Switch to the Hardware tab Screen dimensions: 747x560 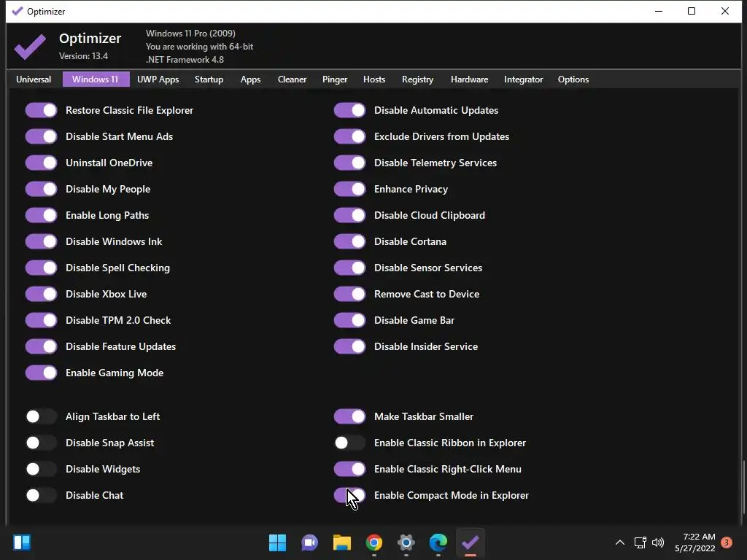pos(469,79)
